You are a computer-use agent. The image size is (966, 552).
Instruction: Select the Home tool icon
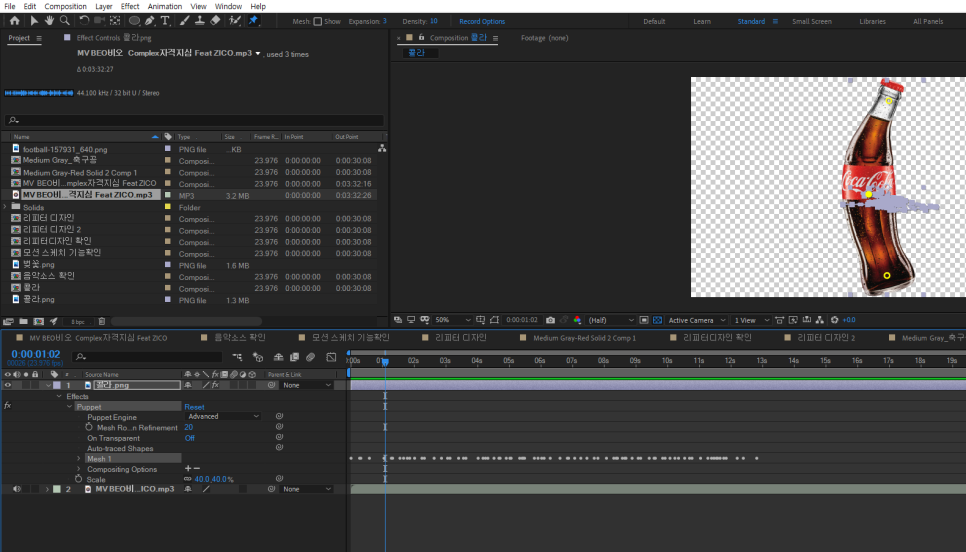coord(14,21)
